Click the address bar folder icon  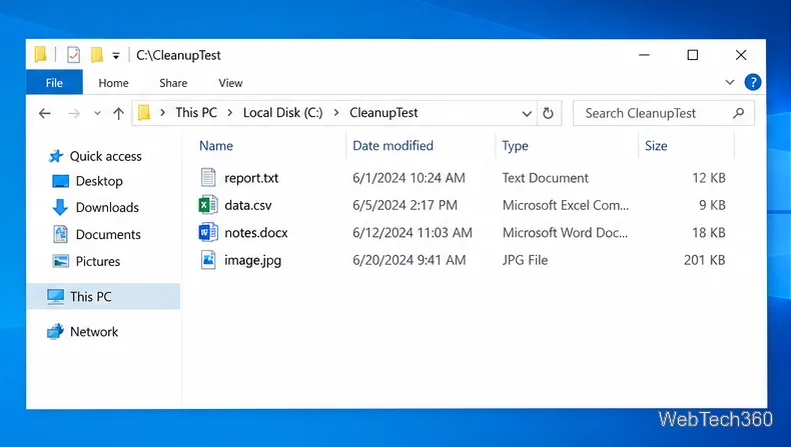point(144,113)
